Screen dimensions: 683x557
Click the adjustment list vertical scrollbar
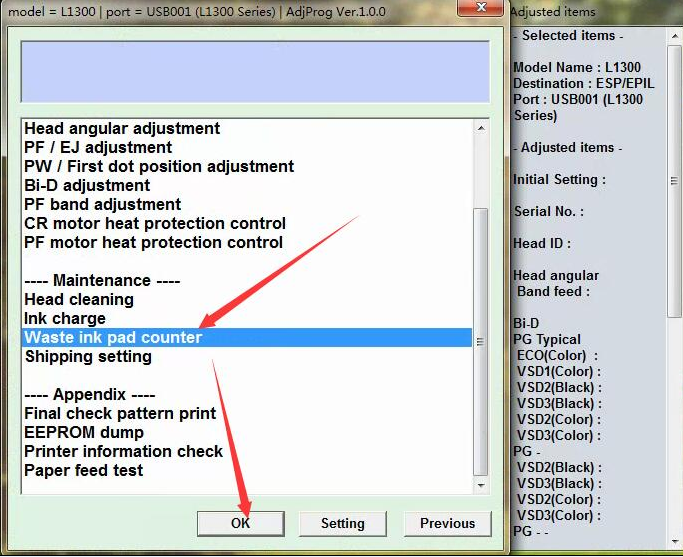(x=481, y=340)
